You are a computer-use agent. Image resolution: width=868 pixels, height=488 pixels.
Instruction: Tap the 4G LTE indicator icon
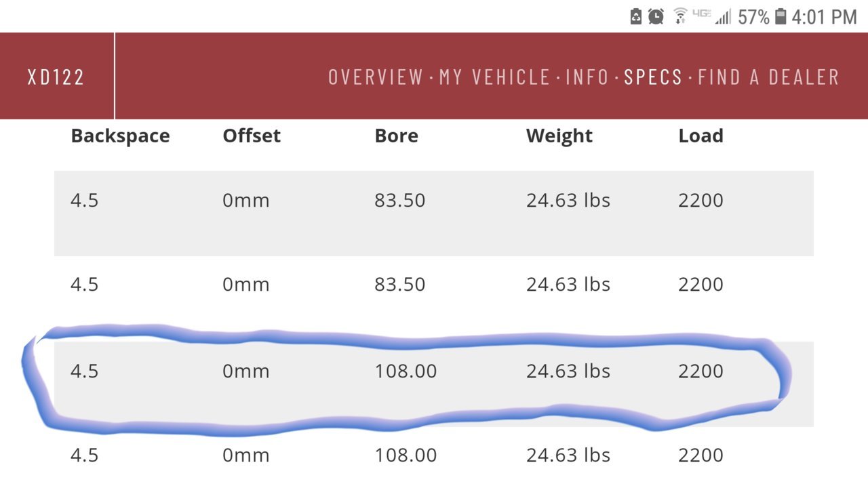pos(701,14)
